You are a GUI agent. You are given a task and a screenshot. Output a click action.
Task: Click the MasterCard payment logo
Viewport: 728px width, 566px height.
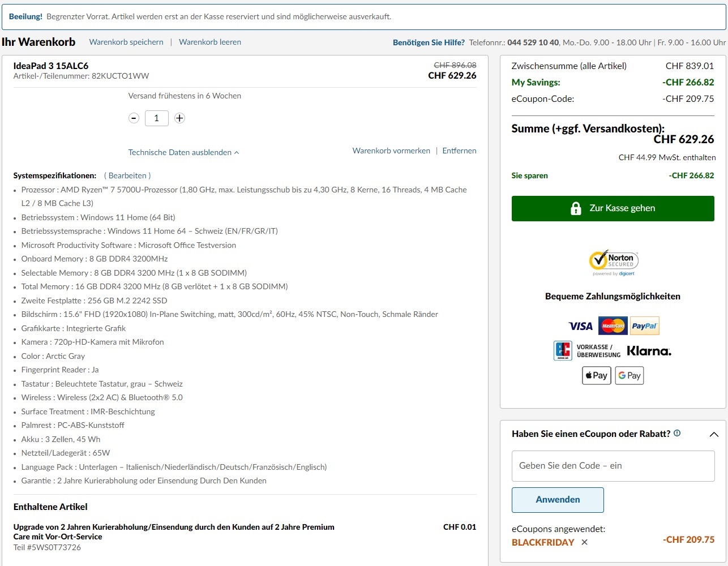point(613,326)
